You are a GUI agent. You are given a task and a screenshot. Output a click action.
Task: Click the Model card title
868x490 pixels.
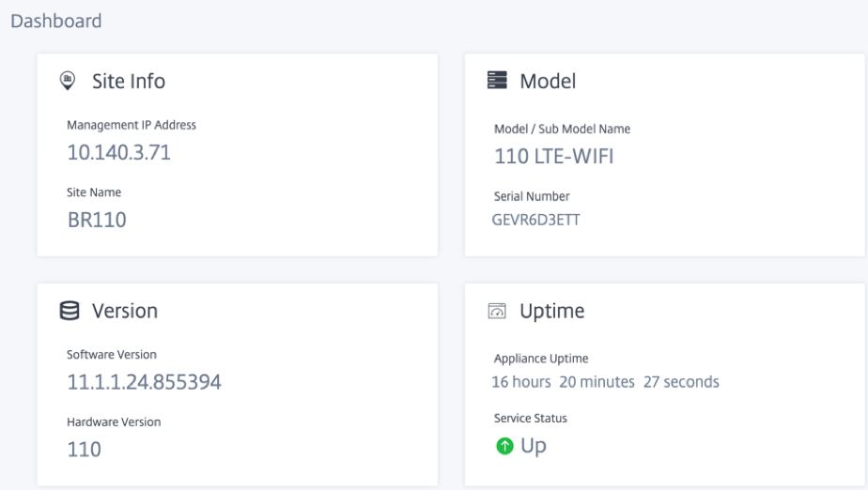548,82
